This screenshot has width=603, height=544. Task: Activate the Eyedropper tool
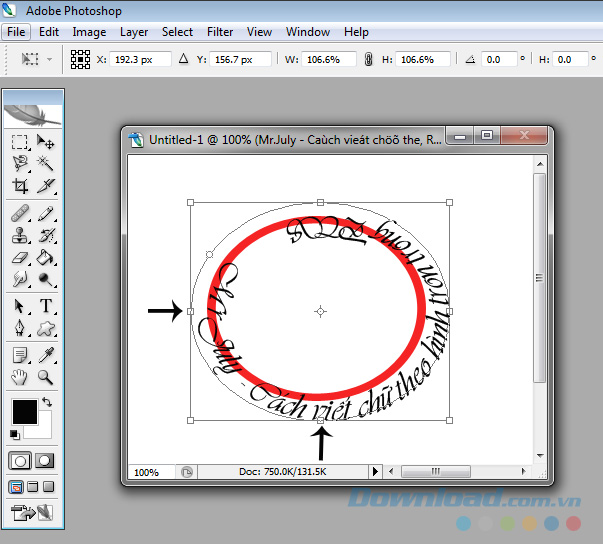pos(46,355)
